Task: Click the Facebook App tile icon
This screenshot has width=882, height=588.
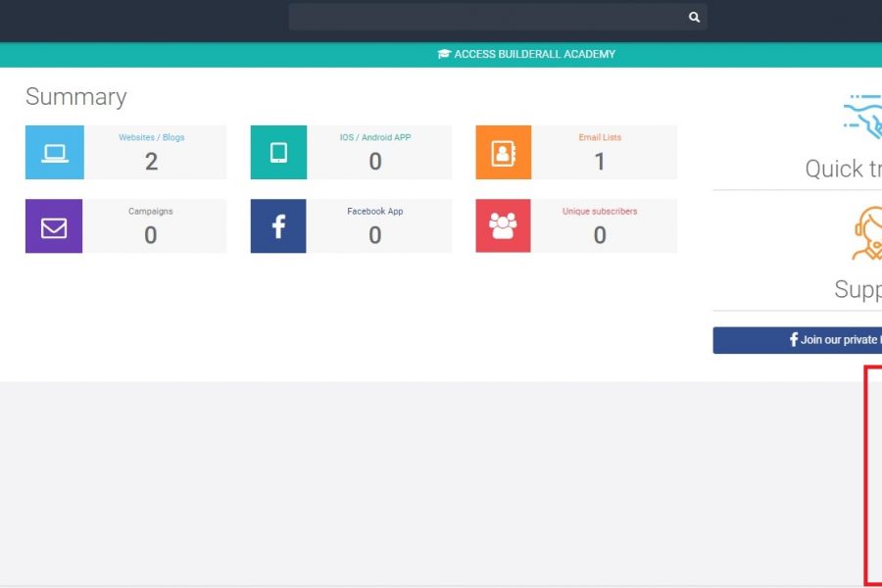Action: [278, 226]
